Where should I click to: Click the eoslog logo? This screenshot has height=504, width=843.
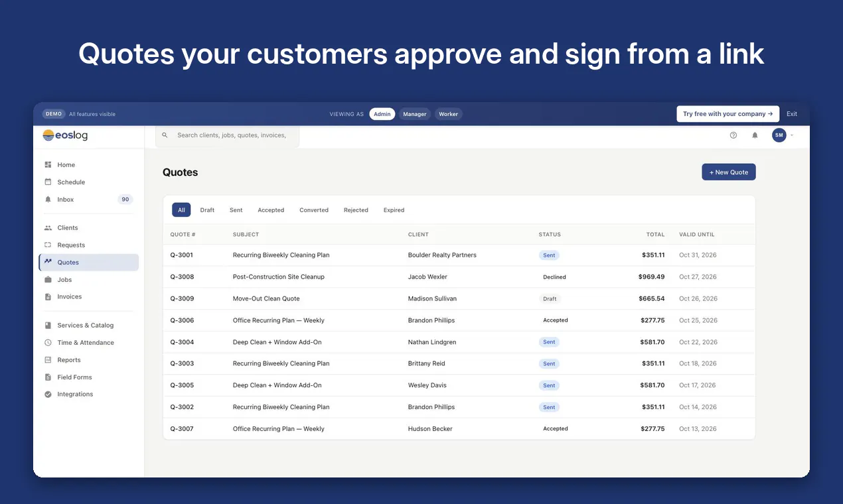click(x=65, y=135)
